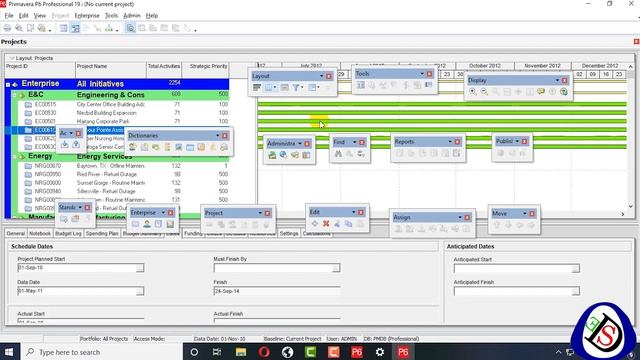
Task: Click the first Import icon in the Ac toolbar
Action: [x=64, y=144]
